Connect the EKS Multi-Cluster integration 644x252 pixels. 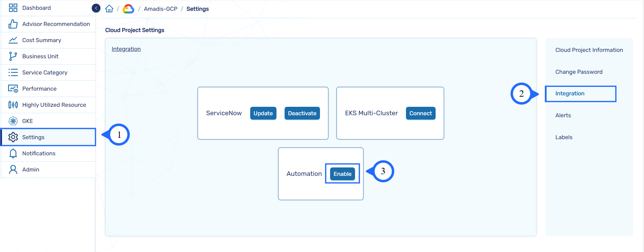[x=420, y=113]
